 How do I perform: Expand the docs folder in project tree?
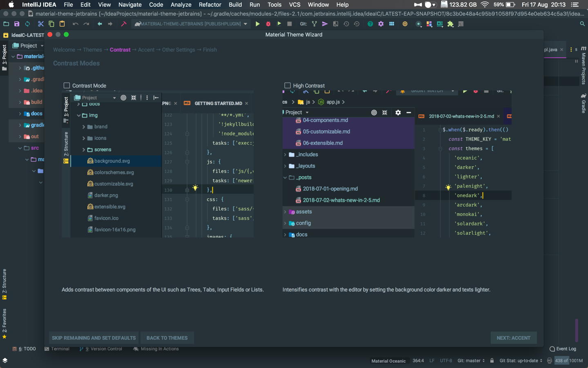[20, 114]
